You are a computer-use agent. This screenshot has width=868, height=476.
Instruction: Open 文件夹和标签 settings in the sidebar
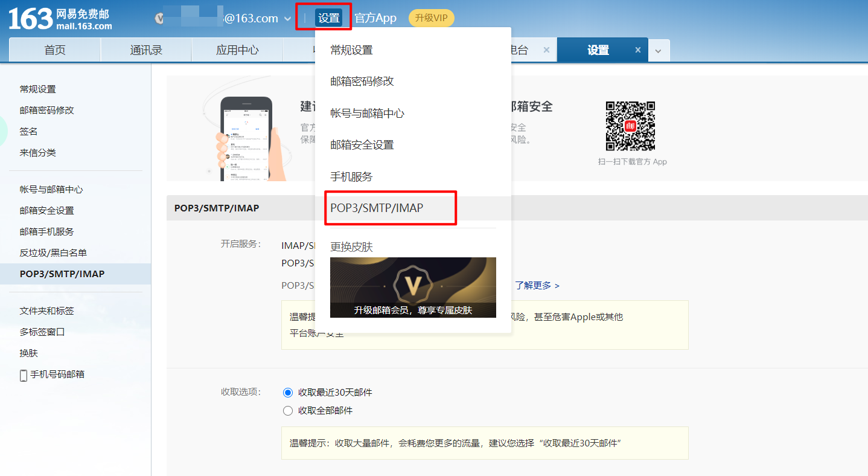[x=46, y=309]
